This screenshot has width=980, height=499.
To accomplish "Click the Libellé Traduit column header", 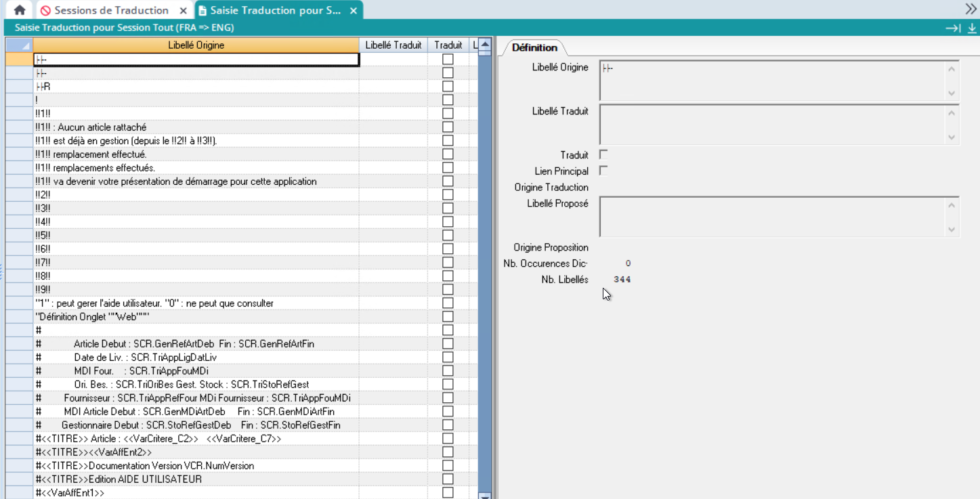I will 393,45.
